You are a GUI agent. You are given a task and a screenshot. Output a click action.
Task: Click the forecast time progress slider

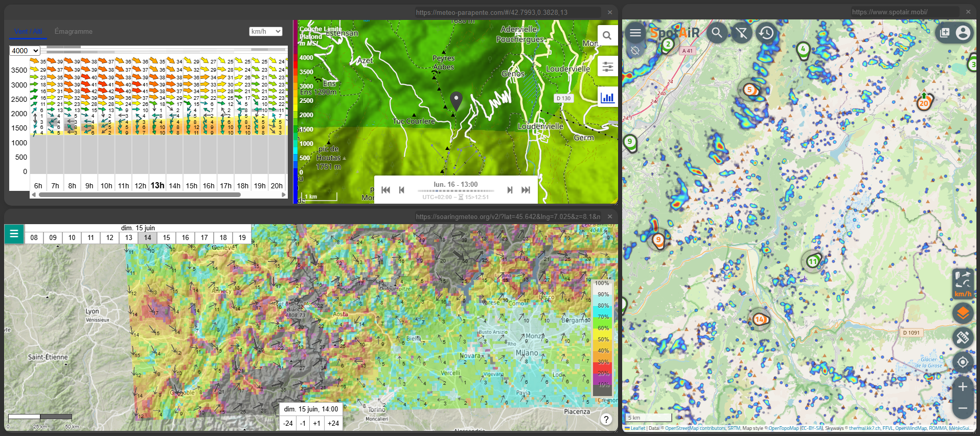pyautogui.click(x=455, y=191)
